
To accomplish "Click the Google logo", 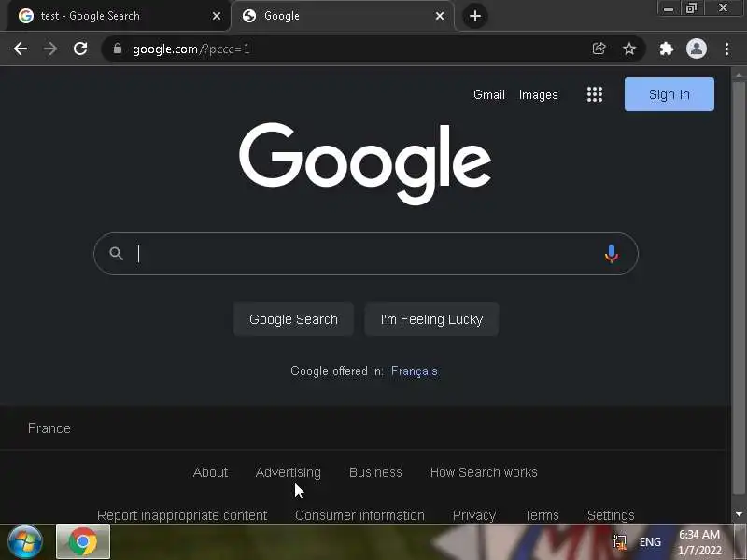I will pyautogui.click(x=365, y=163).
